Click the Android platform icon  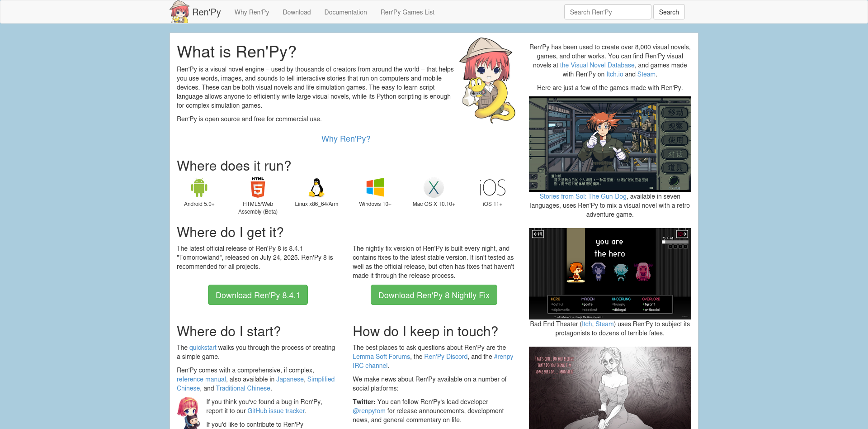199,187
